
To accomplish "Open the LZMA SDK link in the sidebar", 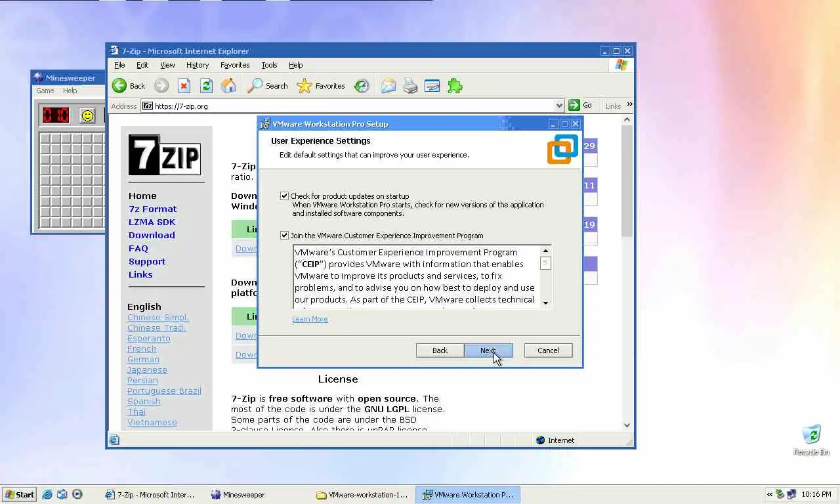I will pyautogui.click(x=152, y=222).
